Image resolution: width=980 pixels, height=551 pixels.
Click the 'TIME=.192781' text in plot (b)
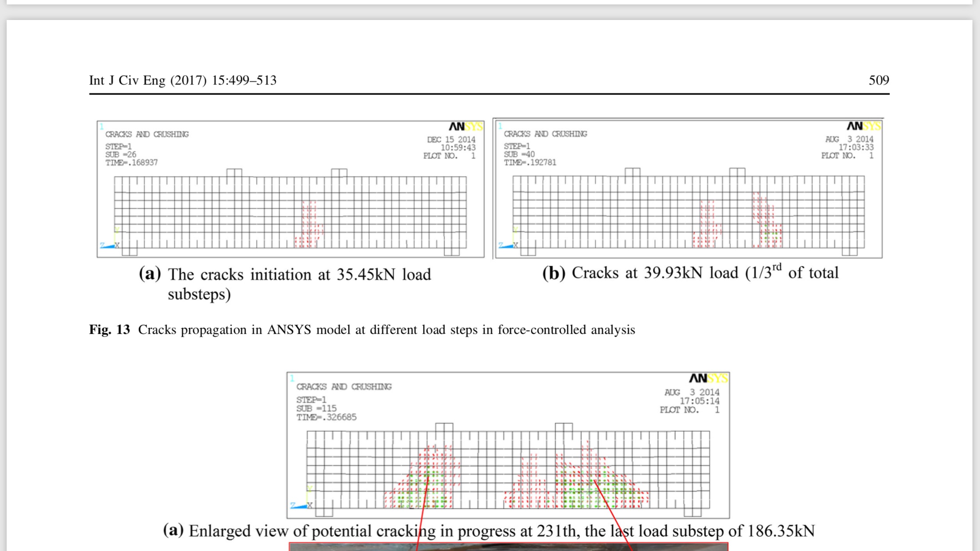530,162
